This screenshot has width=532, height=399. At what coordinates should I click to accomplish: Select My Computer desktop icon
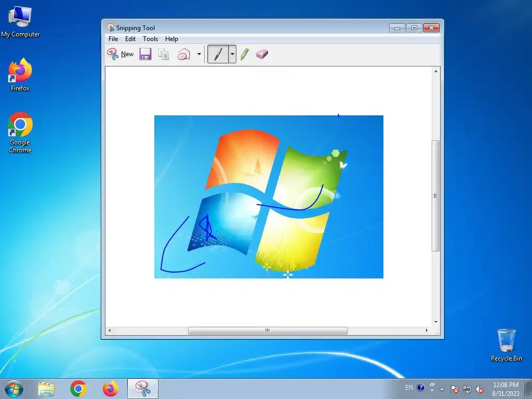[x=20, y=21]
